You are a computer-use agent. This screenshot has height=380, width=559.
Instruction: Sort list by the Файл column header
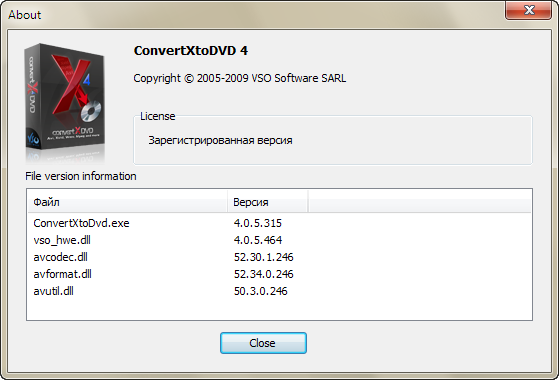coord(127,202)
